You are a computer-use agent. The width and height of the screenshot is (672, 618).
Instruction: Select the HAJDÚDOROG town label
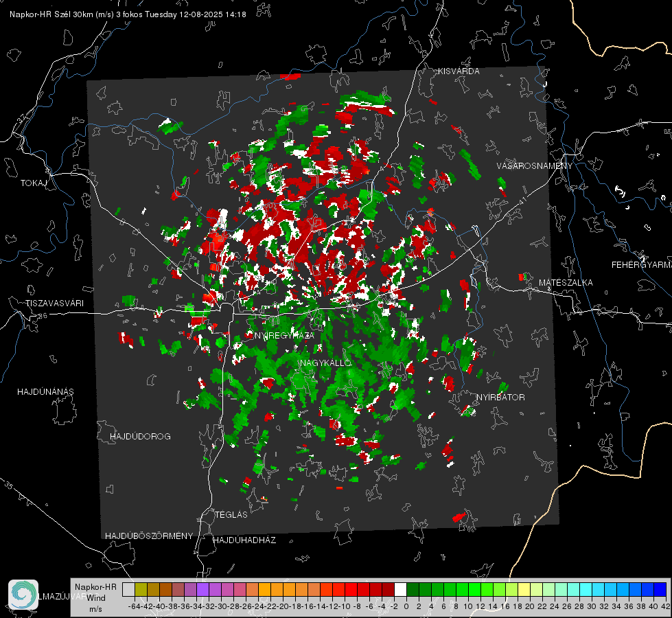coord(140,437)
